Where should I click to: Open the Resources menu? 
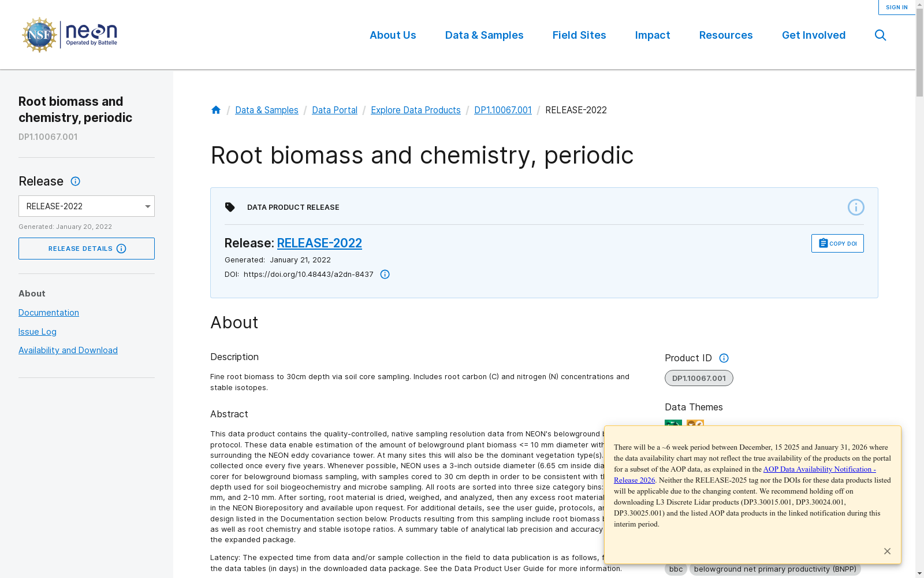726,35
